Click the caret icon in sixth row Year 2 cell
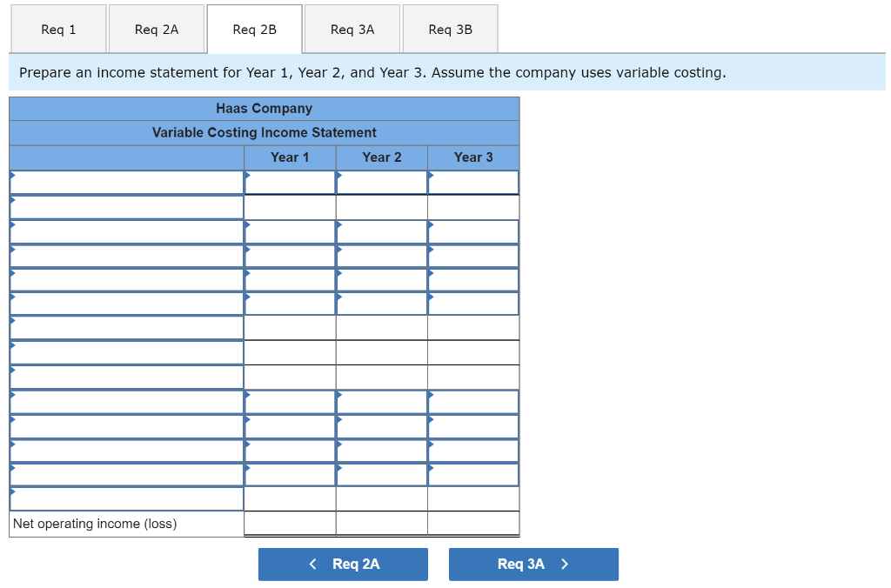 [x=341, y=298]
